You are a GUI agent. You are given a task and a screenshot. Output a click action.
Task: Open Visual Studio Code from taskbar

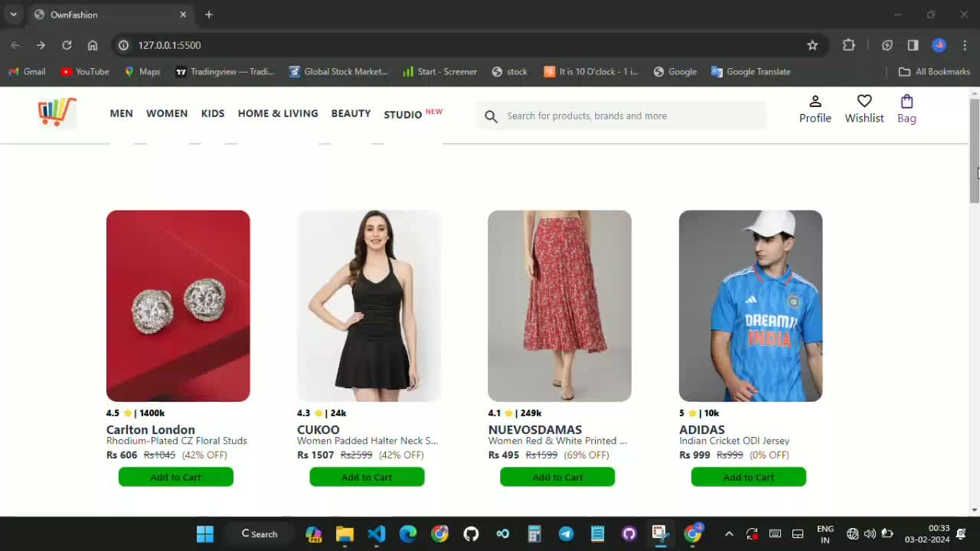(x=376, y=534)
